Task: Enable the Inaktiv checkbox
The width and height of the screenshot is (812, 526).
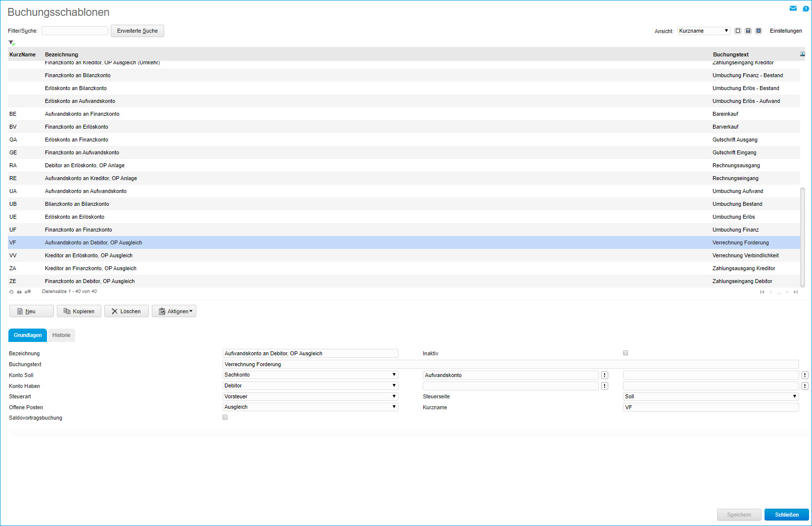Action: [x=626, y=353]
